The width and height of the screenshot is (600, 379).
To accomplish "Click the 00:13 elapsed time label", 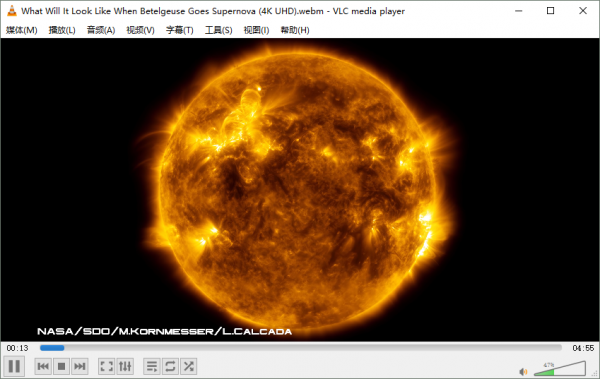I will tap(18, 348).
